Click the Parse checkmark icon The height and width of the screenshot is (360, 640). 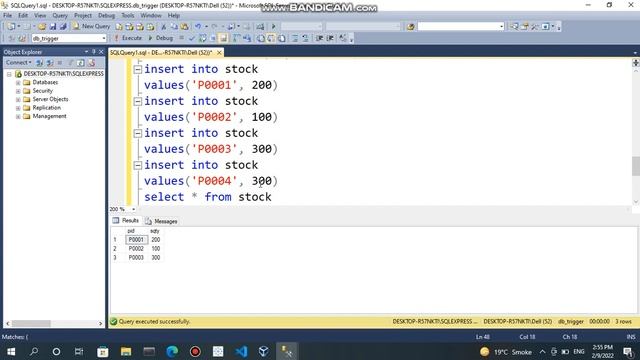pyautogui.click(x=192, y=38)
